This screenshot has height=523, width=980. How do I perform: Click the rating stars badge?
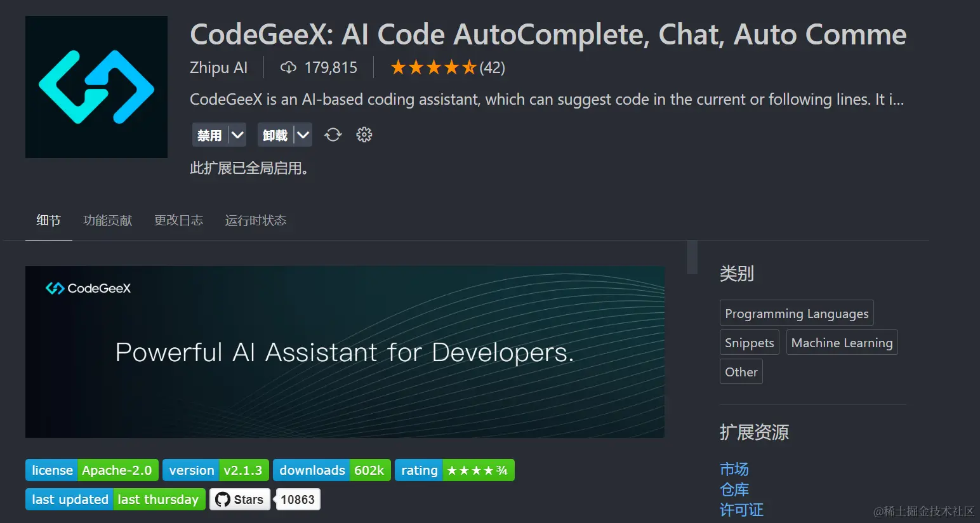[x=454, y=470]
